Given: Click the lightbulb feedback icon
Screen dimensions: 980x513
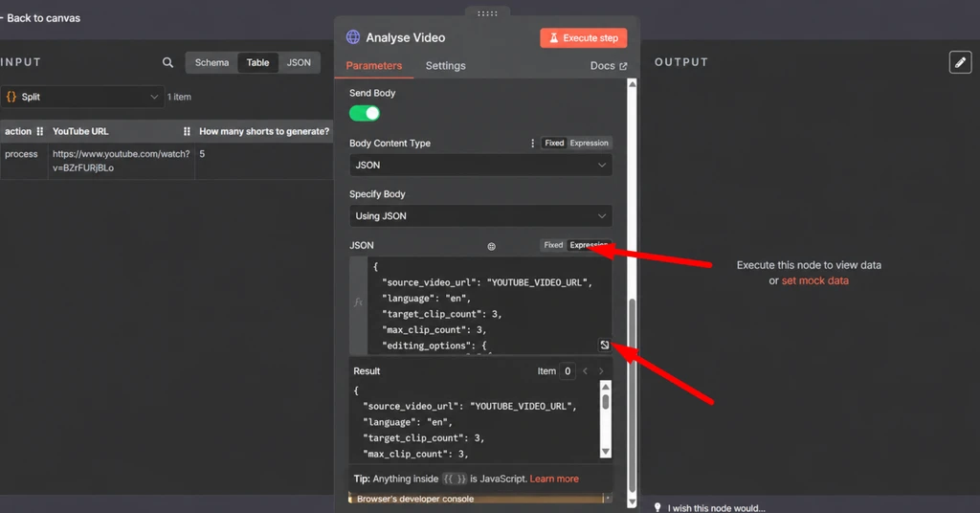Looking at the screenshot, I should (x=657, y=507).
